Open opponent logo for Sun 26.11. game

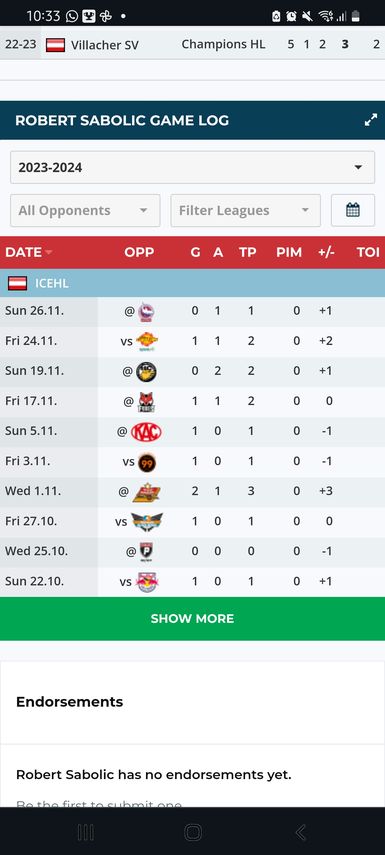(x=146, y=311)
